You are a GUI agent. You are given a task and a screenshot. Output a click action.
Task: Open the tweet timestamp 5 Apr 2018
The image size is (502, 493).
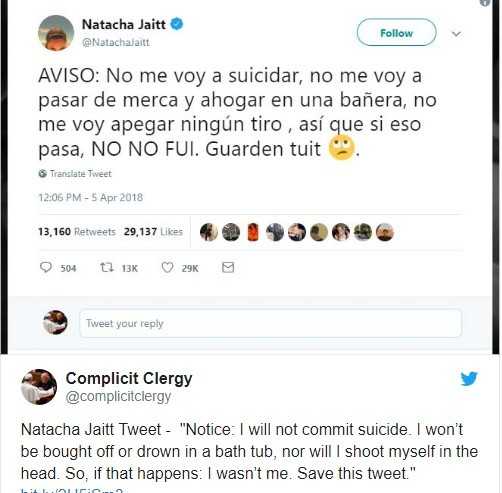[x=91, y=197]
